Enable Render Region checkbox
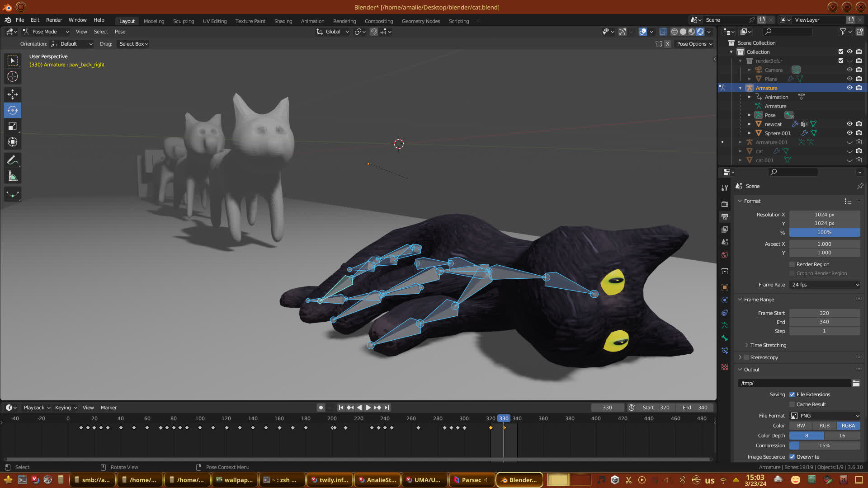Image resolution: width=868 pixels, height=488 pixels. pyautogui.click(x=792, y=264)
